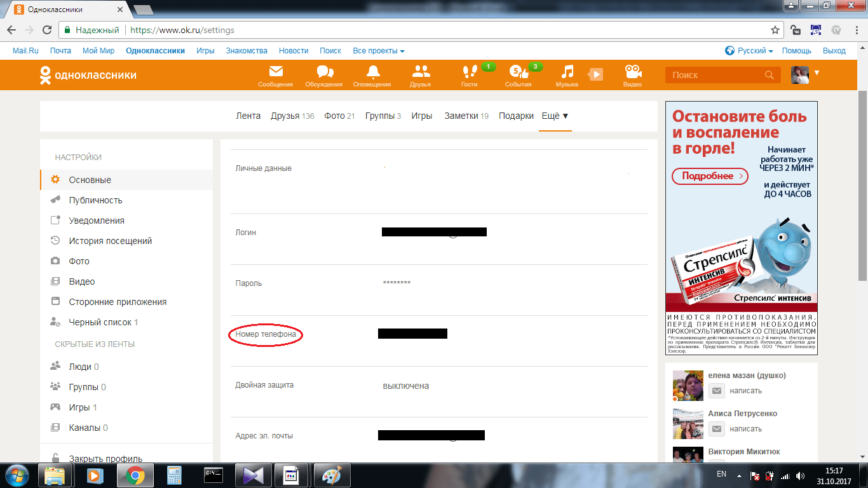The width and height of the screenshot is (868, 488).
Task: Open Друзья icon in the orange bar
Action: tap(420, 75)
